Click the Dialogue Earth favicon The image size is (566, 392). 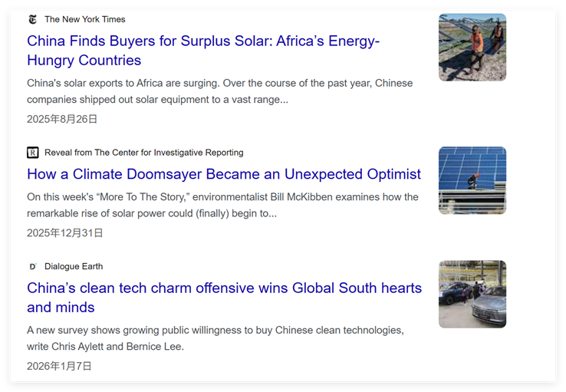click(32, 266)
